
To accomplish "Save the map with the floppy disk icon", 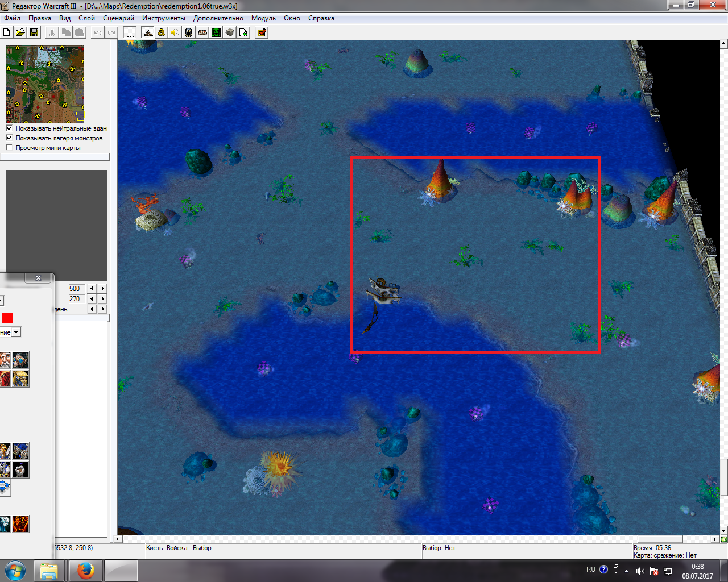I will (x=34, y=32).
